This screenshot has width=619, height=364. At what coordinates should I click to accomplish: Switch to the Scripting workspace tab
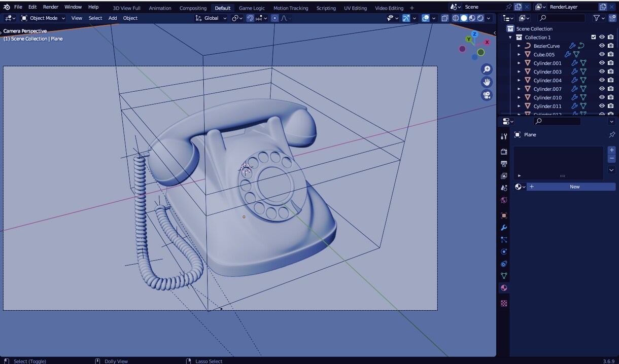point(326,8)
